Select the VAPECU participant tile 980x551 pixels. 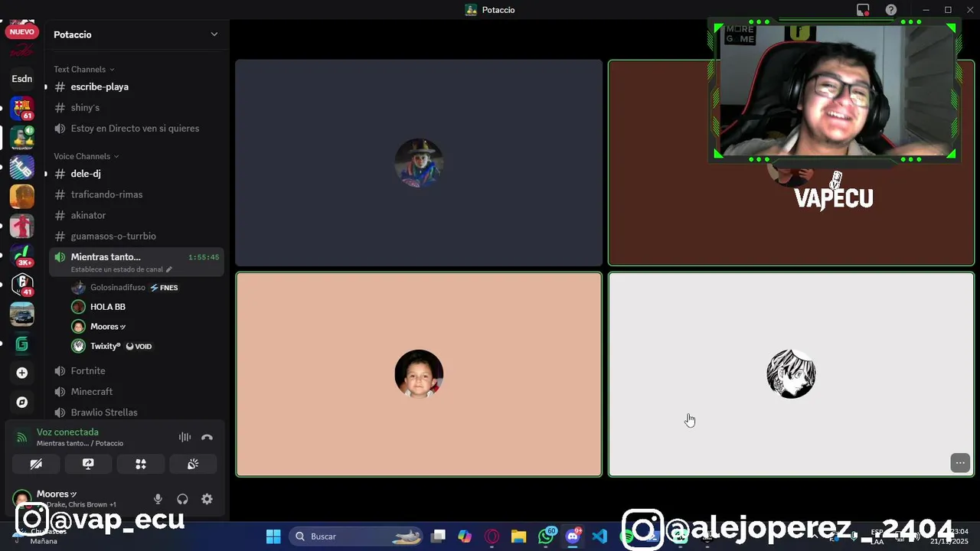[791, 163]
